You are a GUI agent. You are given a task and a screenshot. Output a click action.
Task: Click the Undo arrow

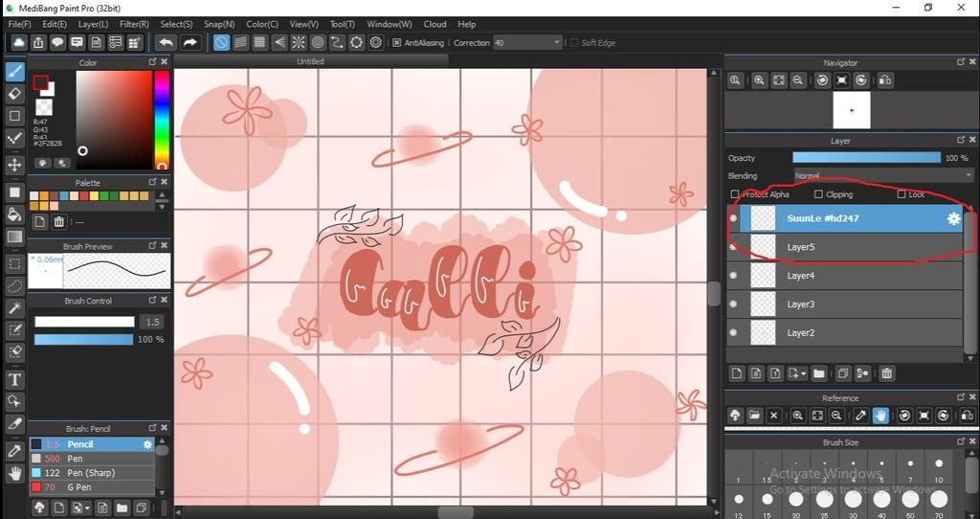pos(166,42)
